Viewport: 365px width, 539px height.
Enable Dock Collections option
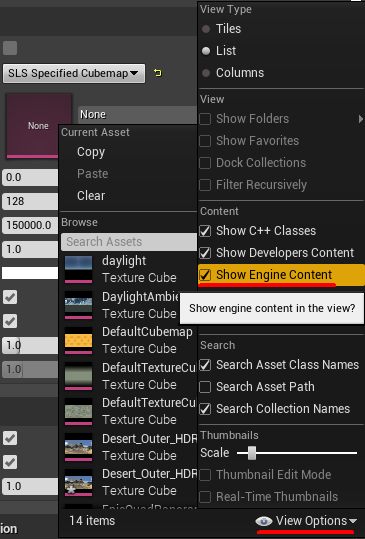click(x=205, y=163)
